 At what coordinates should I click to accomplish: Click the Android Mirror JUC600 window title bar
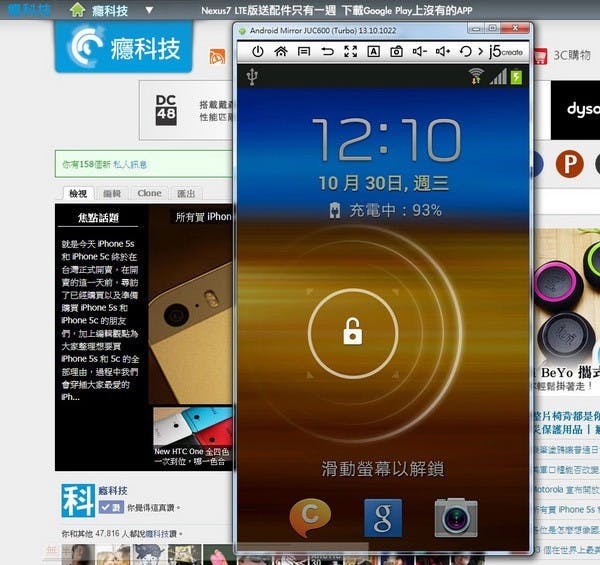pyautogui.click(x=352, y=30)
